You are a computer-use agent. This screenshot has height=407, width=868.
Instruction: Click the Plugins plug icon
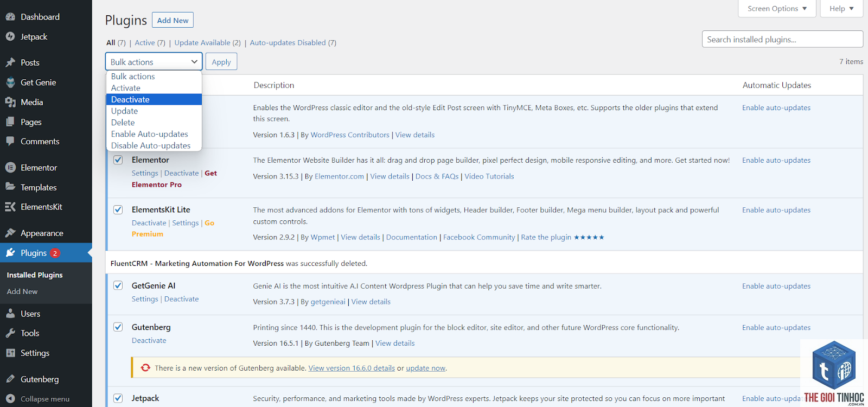click(x=10, y=253)
